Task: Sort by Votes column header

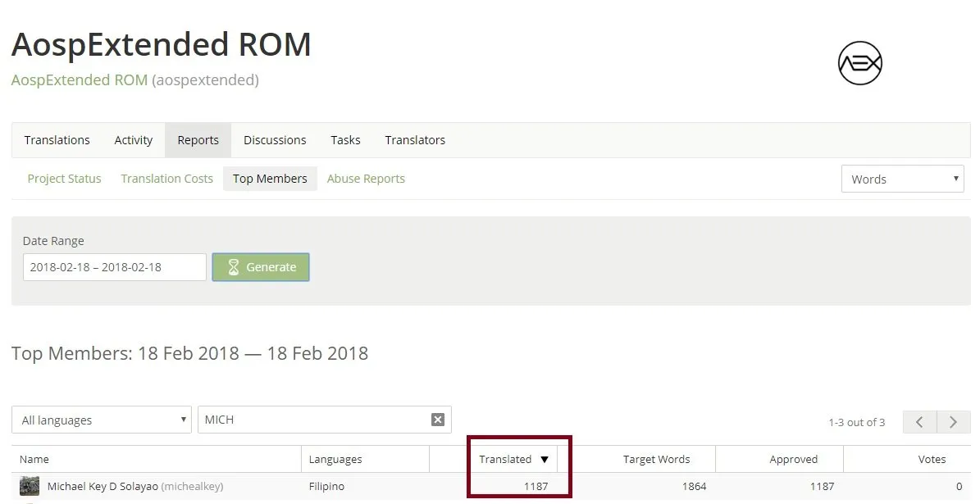Action: 932,459
